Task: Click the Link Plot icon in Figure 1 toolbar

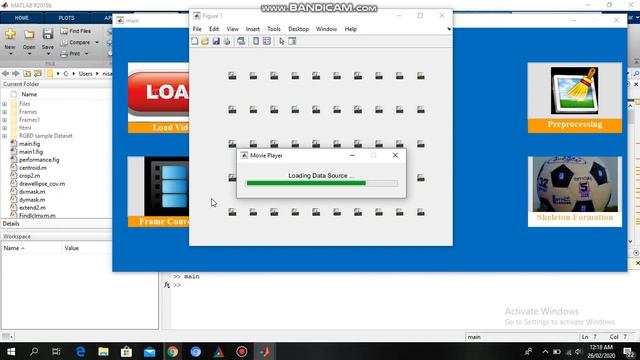Action: click(241, 41)
